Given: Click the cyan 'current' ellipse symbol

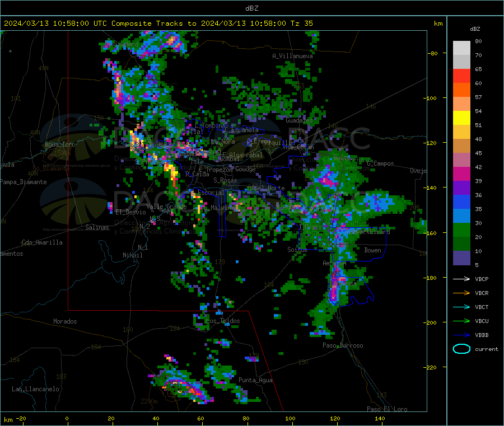Looking at the screenshot, I should point(461,349).
